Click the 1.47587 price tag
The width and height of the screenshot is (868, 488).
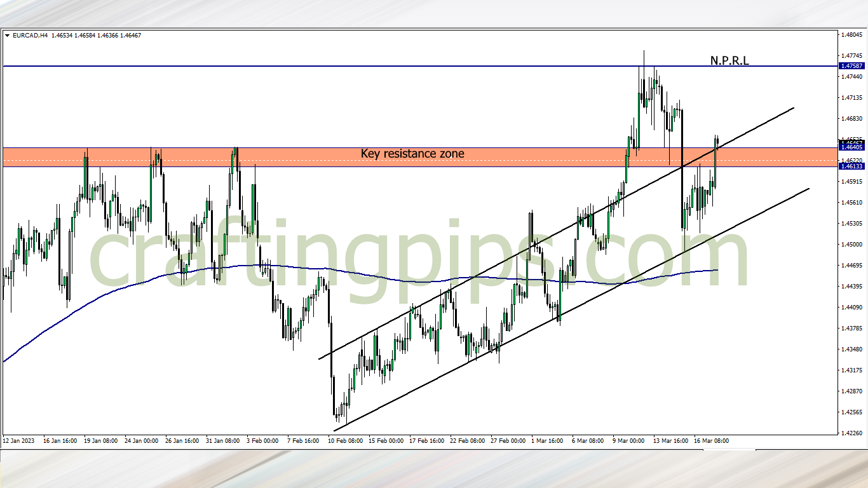(x=851, y=65)
